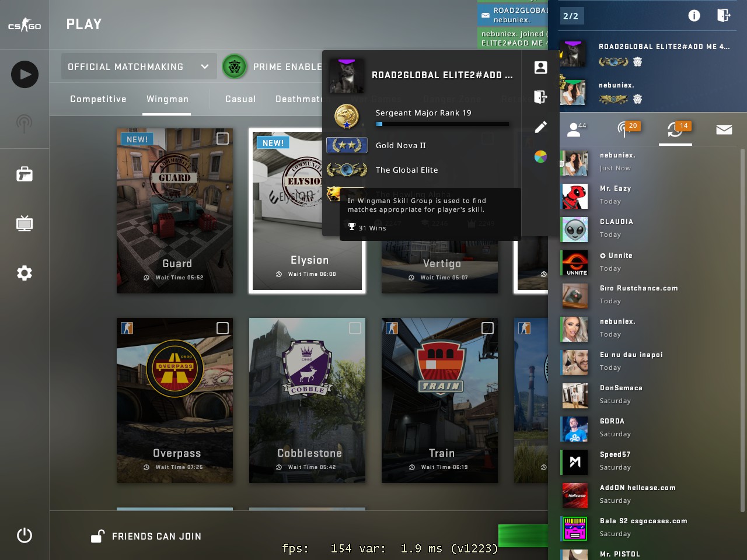Select the Wingman tab
This screenshot has width=747, height=560.
click(167, 99)
